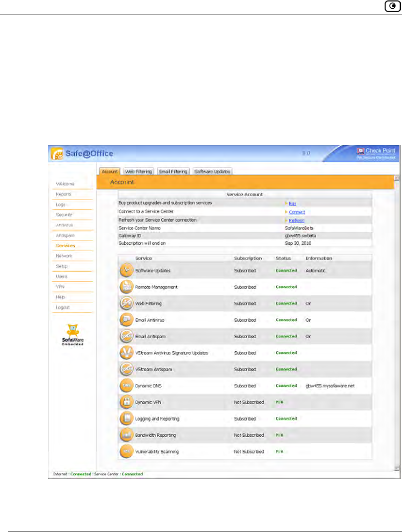This screenshot has height=532, width=402.
Task: Click the Web Filtering service icon
Action: (126, 303)
